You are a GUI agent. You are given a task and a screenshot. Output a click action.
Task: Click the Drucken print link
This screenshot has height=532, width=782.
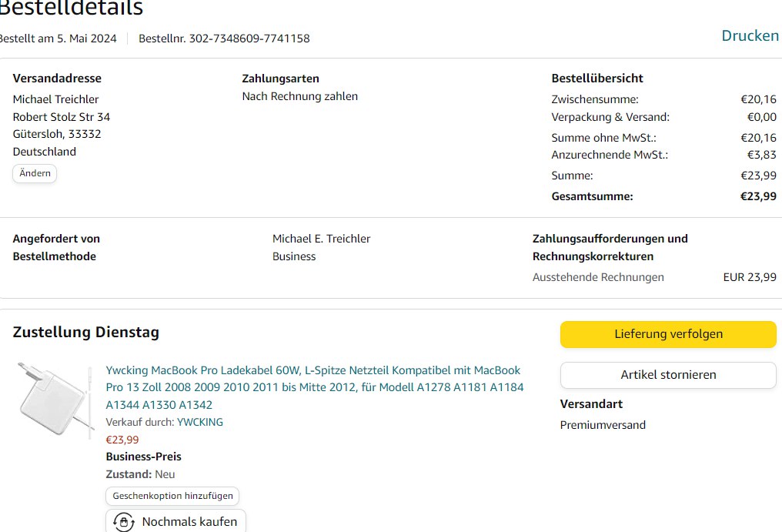tap(749, 35)
